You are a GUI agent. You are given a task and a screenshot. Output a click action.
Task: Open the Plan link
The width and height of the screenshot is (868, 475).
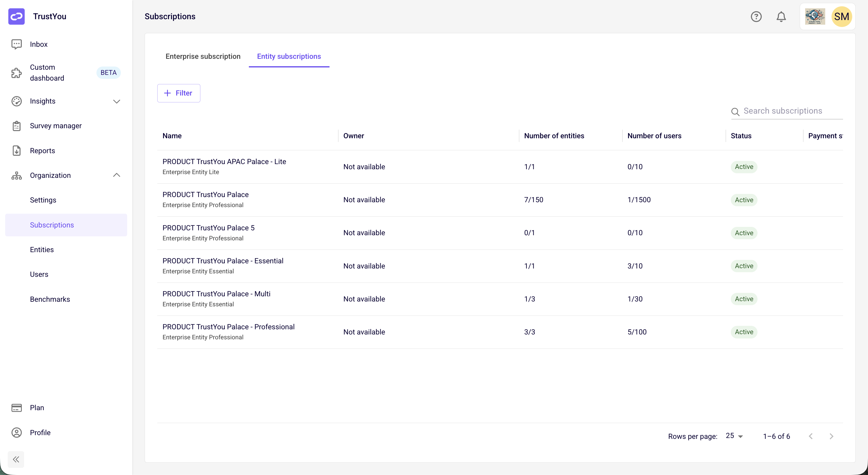(x=37, y=408)
